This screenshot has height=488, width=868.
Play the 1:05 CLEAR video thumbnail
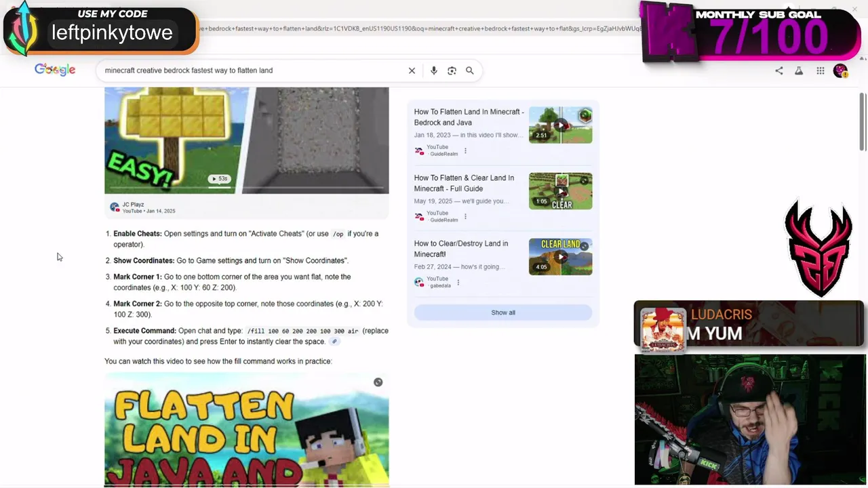[x=560, y=191]
